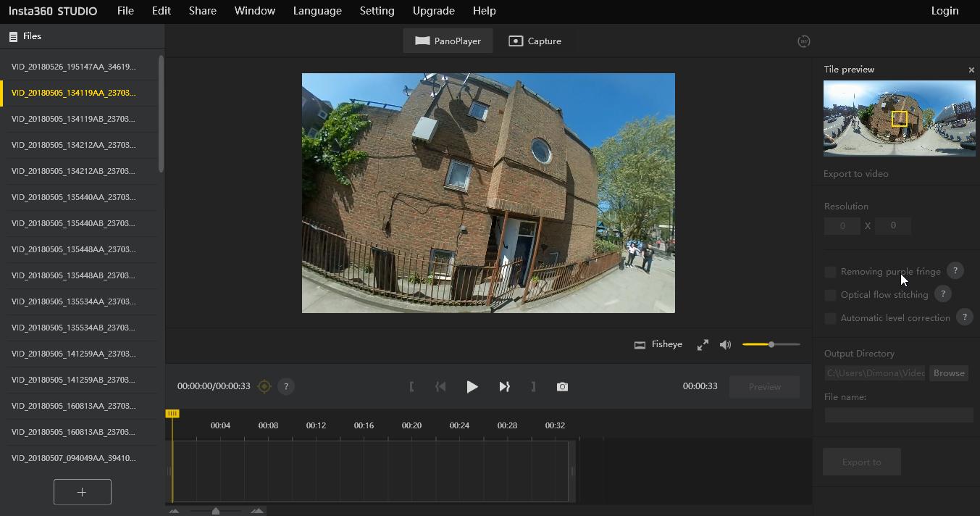This screenshot has width=980, height=516.
Task: Click the trim end bracket icon
Action: click(533, 387)
